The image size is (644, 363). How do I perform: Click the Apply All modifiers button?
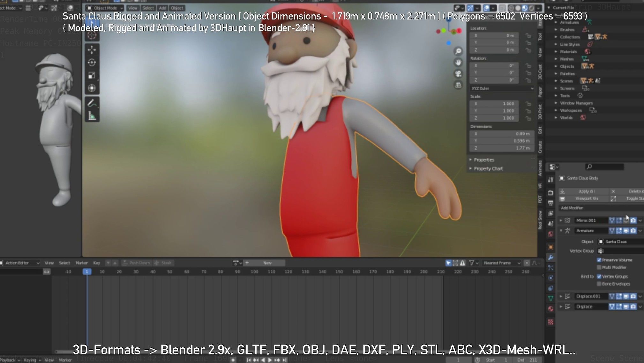[x=584, y=191]
